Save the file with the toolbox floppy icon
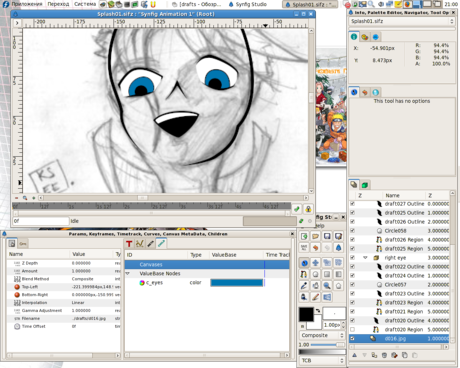 (327, 236)
